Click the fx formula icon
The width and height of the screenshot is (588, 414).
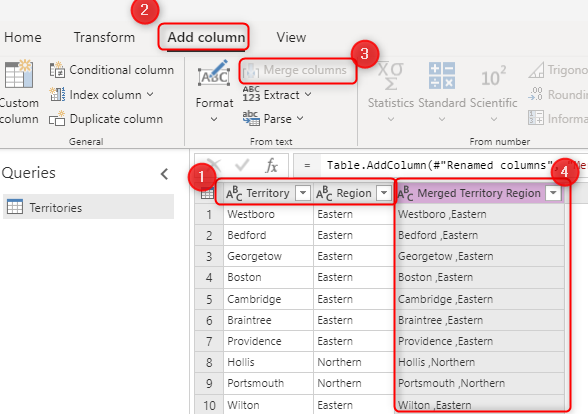pos(272,165)
